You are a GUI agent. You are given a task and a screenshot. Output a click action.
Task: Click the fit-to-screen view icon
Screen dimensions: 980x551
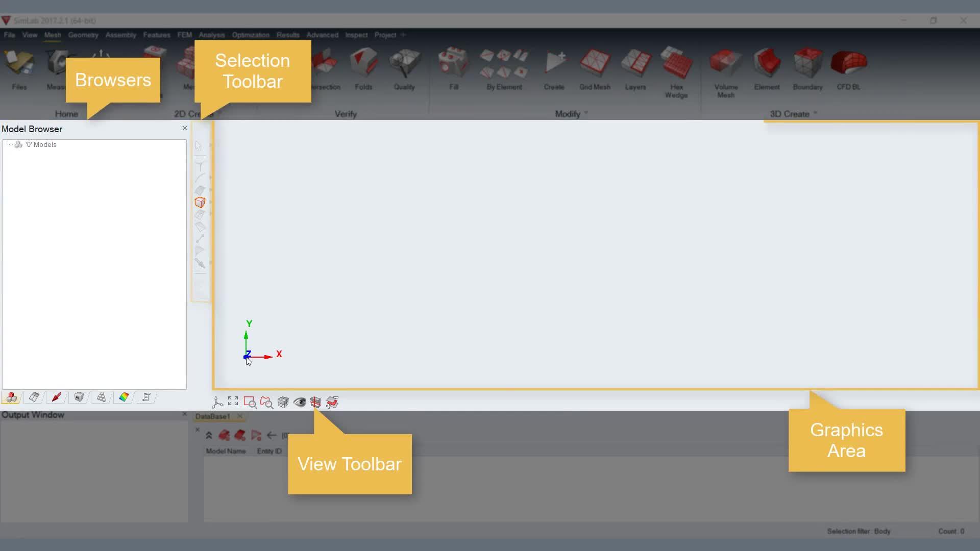(233, 402)
